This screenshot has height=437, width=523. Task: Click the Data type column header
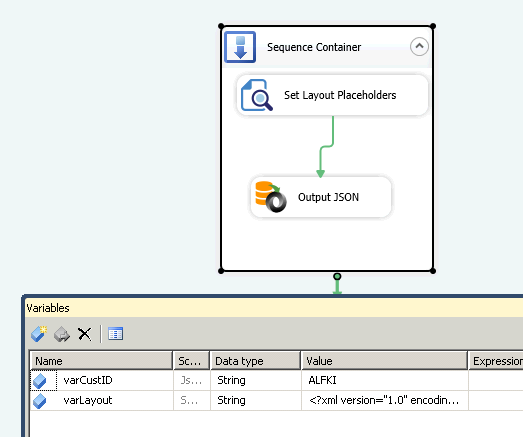tap(255, 361)
